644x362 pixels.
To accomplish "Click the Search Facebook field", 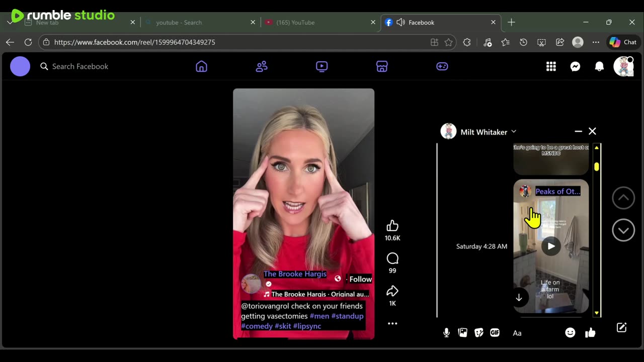I will pos(80,66).
